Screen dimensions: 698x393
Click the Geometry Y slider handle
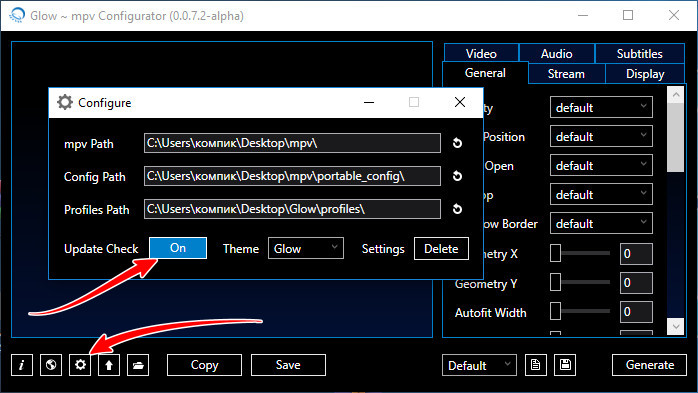click(555, 282)
